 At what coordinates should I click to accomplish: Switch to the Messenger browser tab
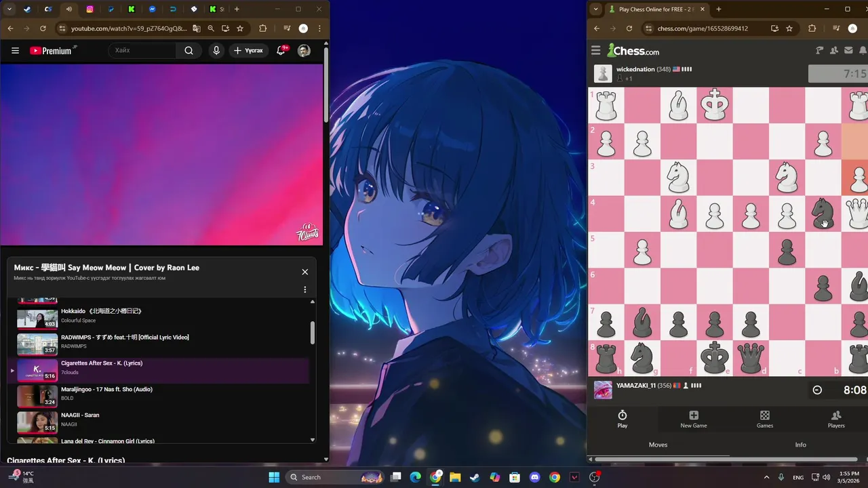pos(153,9)
